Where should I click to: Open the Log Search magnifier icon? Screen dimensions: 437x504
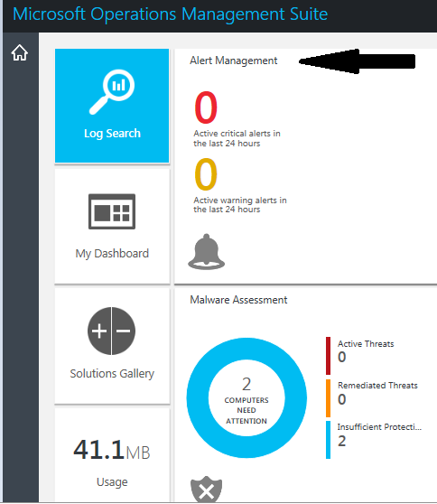click(x=112, y=92)
